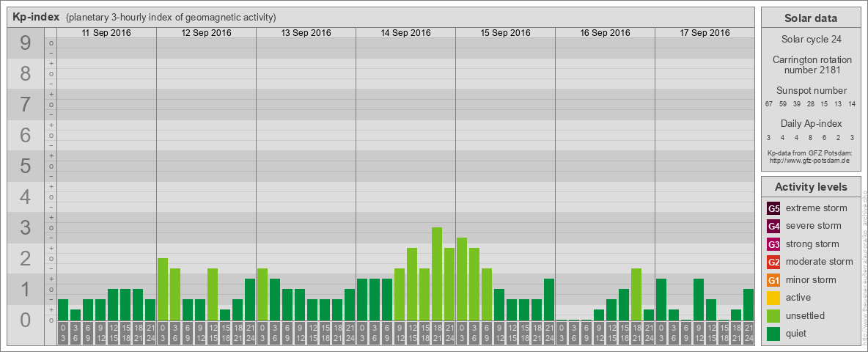This screenshot has height=352, width=868.
Task: Click the 12 Sep 0-3 hour bar
Action: pyautogui.click(x=163, y=290)
